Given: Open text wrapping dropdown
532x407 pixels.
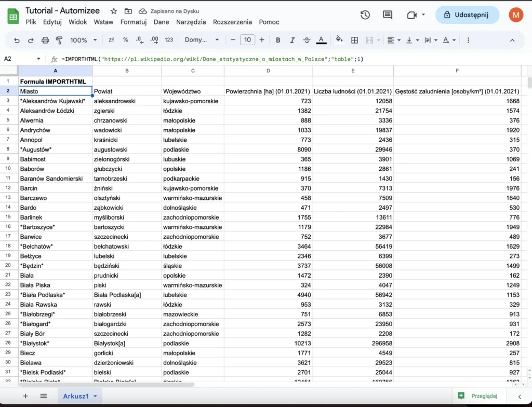Looking at the screenshot, I should (x=431, y=40).
